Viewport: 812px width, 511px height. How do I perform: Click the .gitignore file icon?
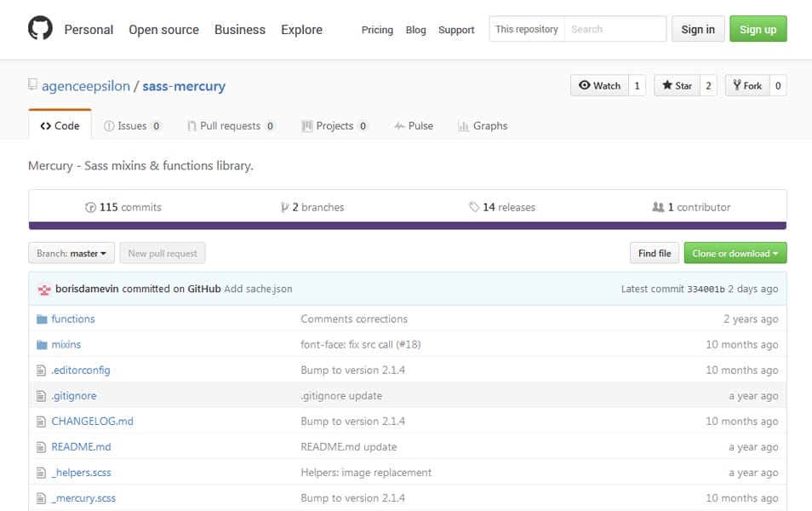(x=42, y=396)
